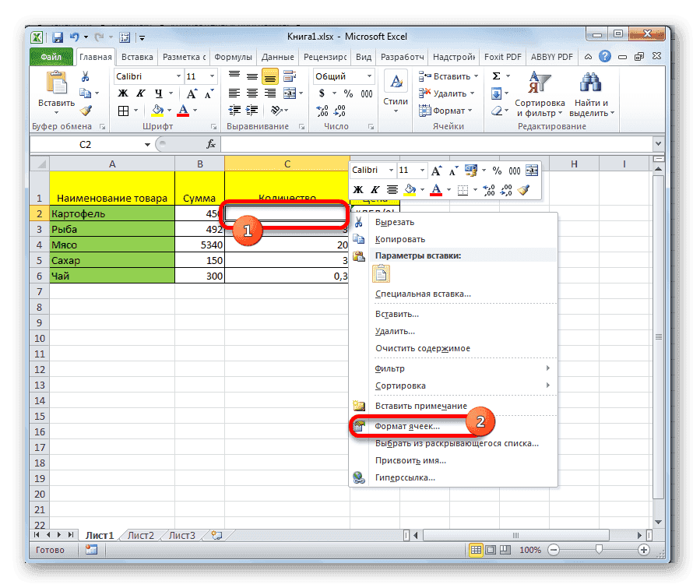This screenshot has height=588, width=700.
Task: Click the Найти и выделить binoculars icon
Action: pyautogui.click(x=589, y=82)
